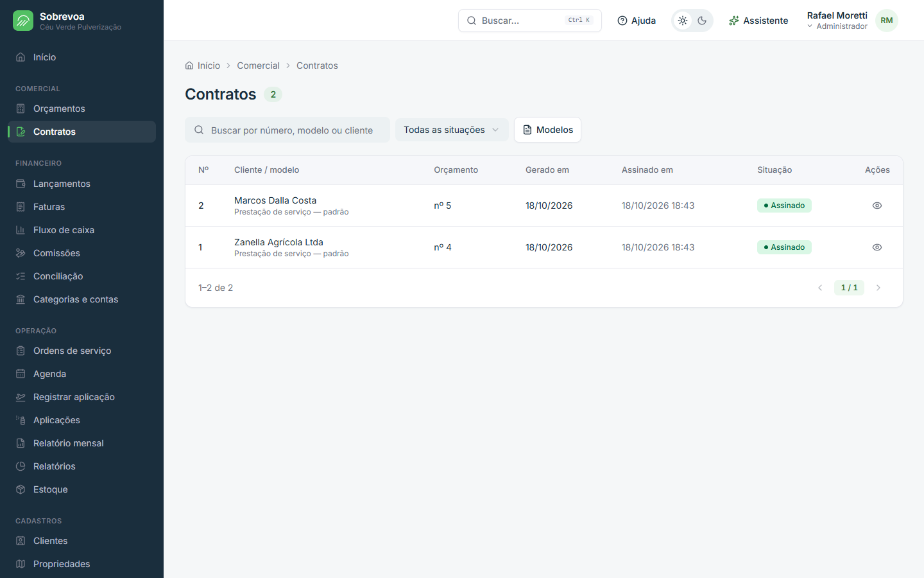Open Início in the sidebar
Image resolution: width=924 pixels, height=578 pixels.
[x=81, y=57]
